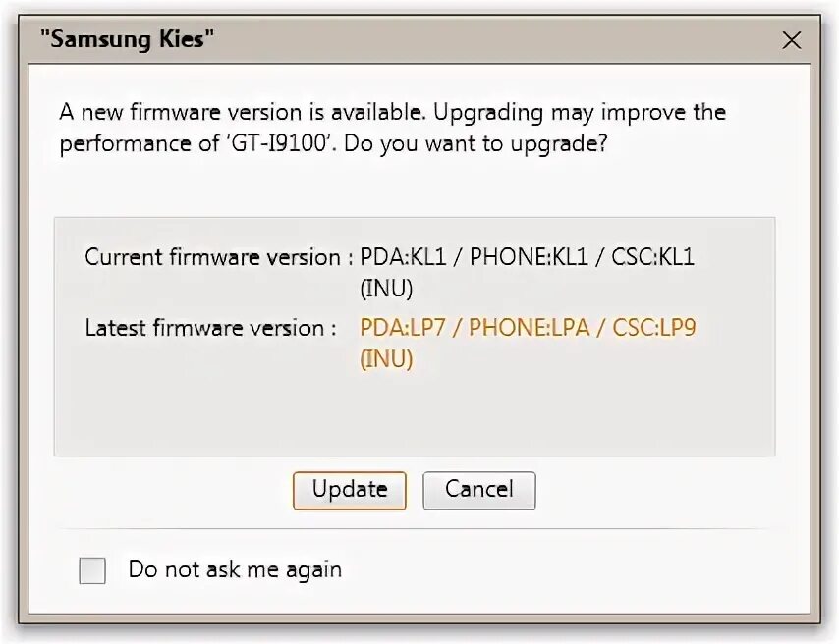Click the orange PHONE:LPA firmware text
839x644 pixels.
(530, 328)
